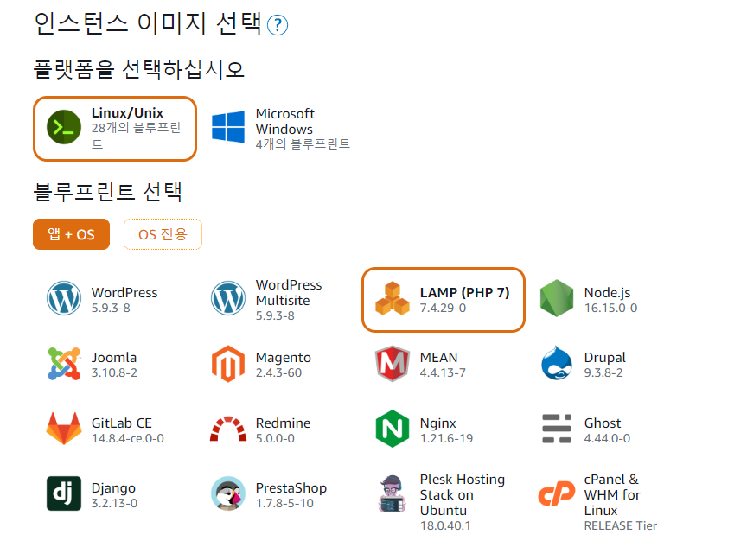The height and width of the screenshot is (560, 747).
Task: Click the 인스턴스 이미지 선택 heading
Action: (148, 23)
